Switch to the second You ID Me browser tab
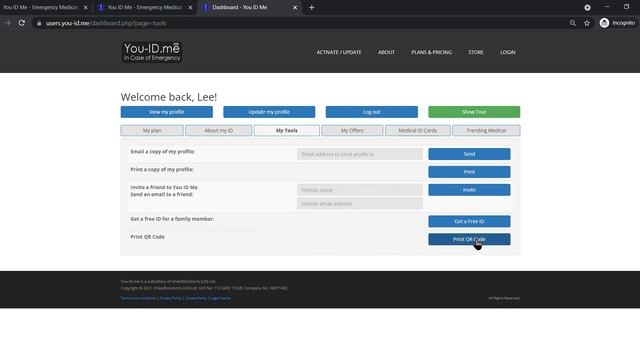The width and height of the screenshot is (640, 360). click(144, 7)
